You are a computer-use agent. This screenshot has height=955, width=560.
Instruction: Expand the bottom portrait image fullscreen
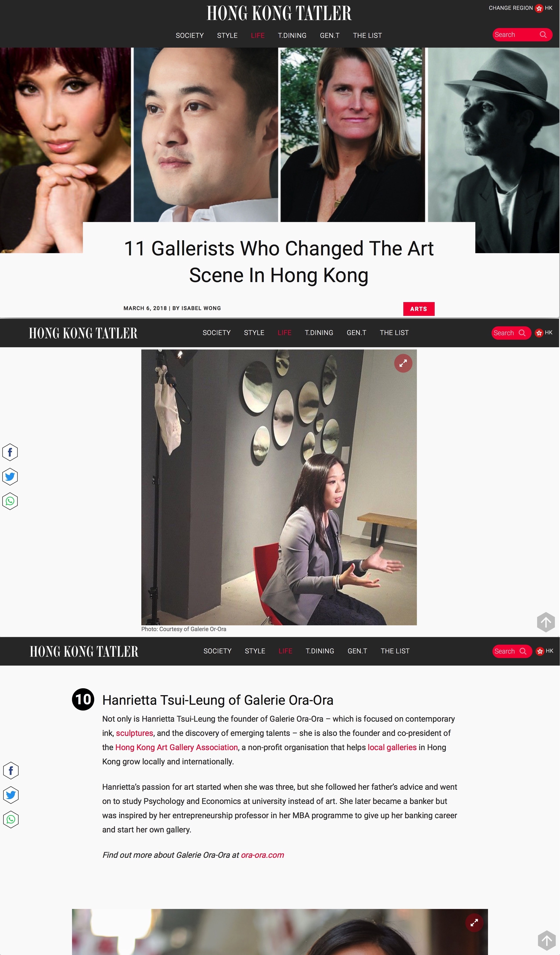[474, 923]
